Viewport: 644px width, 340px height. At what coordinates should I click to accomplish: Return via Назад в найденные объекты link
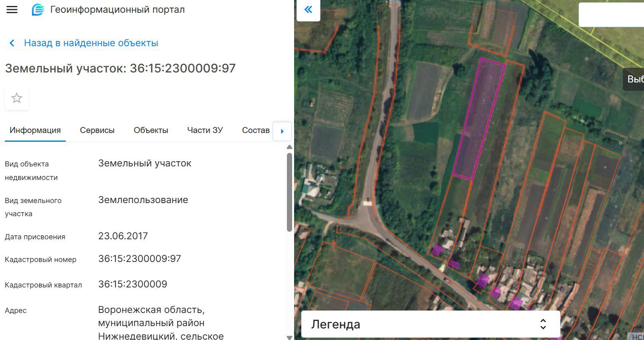[x=91, y=43]
